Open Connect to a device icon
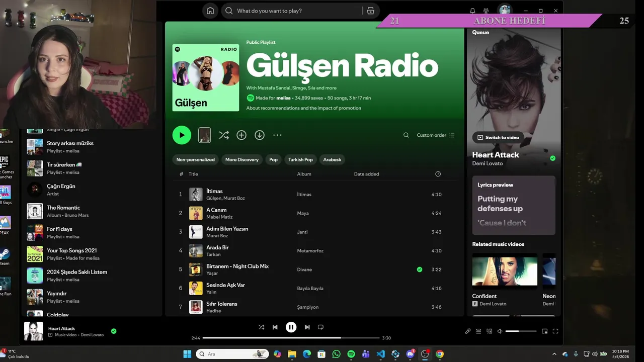 [490, 331]
